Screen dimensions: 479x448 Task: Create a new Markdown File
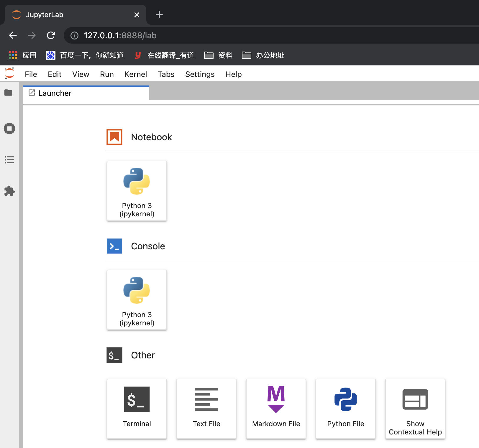pos(276,409)
